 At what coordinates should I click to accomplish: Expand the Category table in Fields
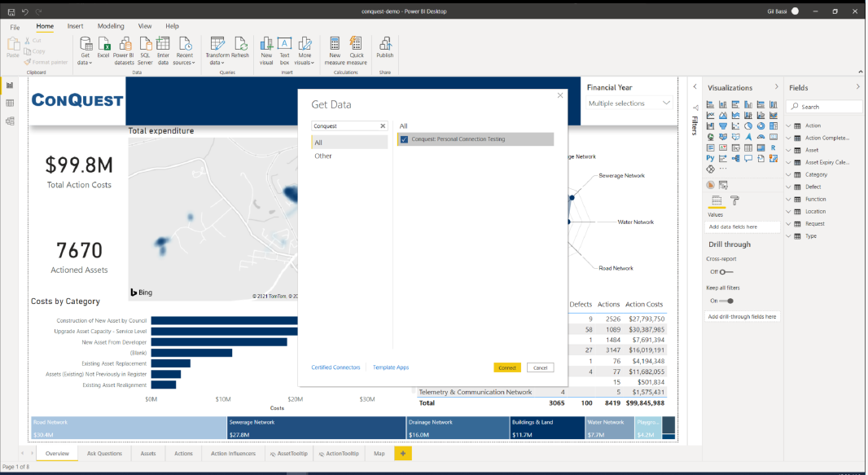pos(788,174)
